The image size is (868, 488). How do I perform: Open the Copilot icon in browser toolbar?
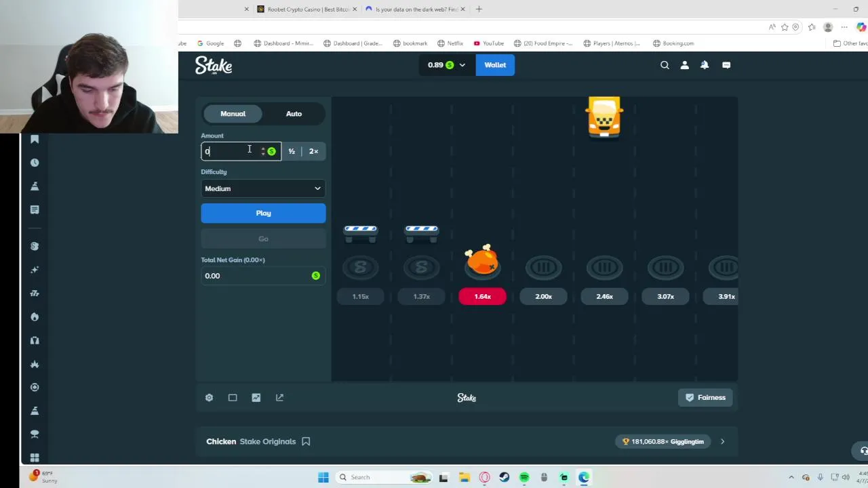[x=861, y=27]
